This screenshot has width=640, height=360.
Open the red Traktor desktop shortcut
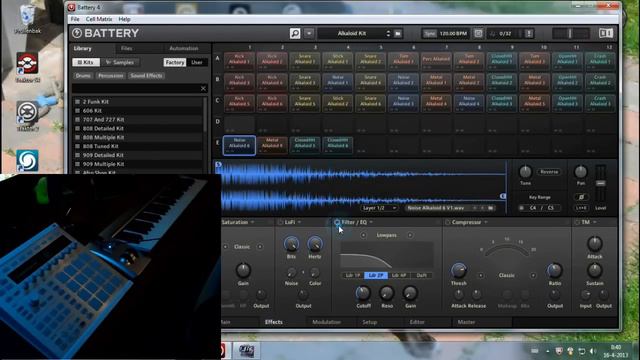click(27, 67)
